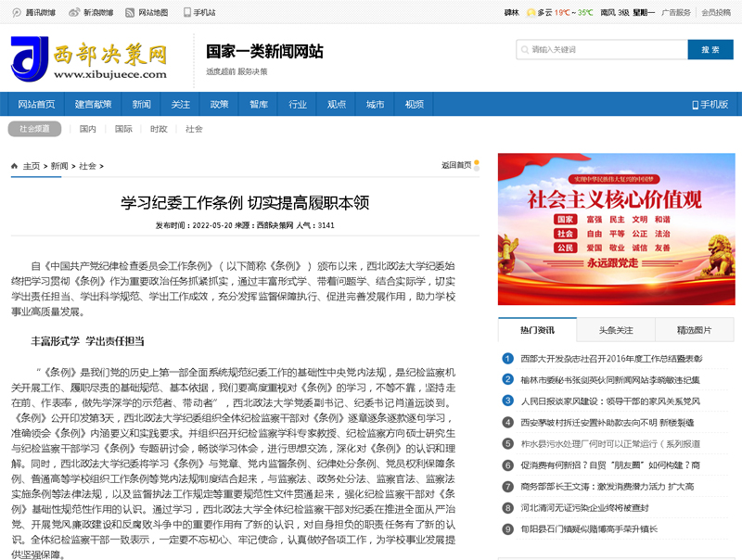Click the search keyword input field
The height and width of the screenshot is (560, 742).
[x=601, y=49]
